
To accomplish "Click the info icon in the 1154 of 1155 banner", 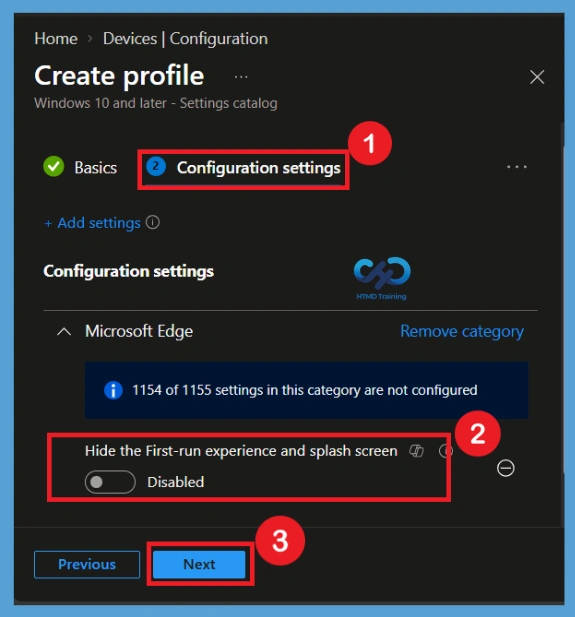I will click(x=113, y=390).
